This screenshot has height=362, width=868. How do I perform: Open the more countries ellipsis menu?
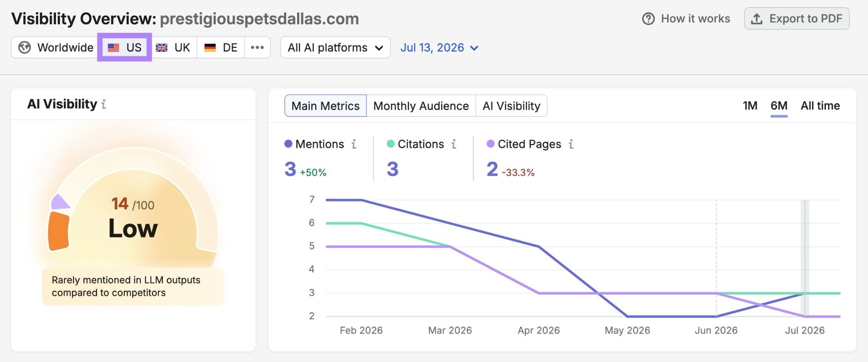point(257,47)
